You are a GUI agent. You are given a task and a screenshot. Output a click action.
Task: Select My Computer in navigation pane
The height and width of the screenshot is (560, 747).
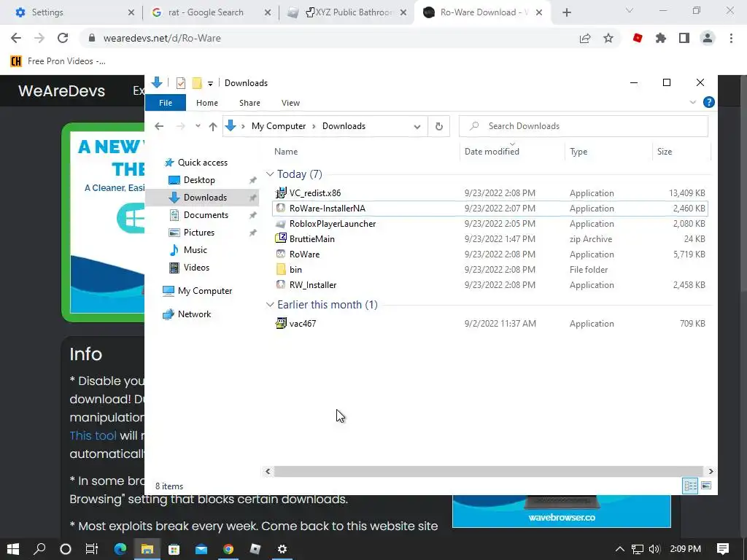(205, 291)
